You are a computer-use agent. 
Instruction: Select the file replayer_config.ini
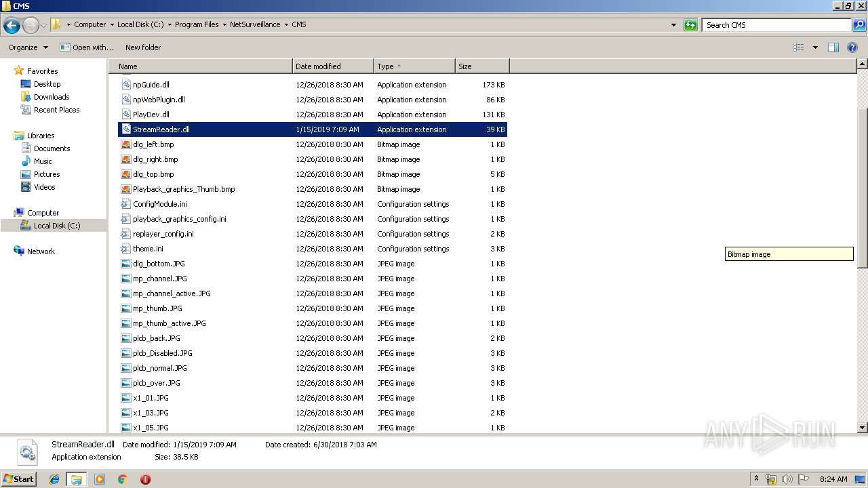[163, 234]
